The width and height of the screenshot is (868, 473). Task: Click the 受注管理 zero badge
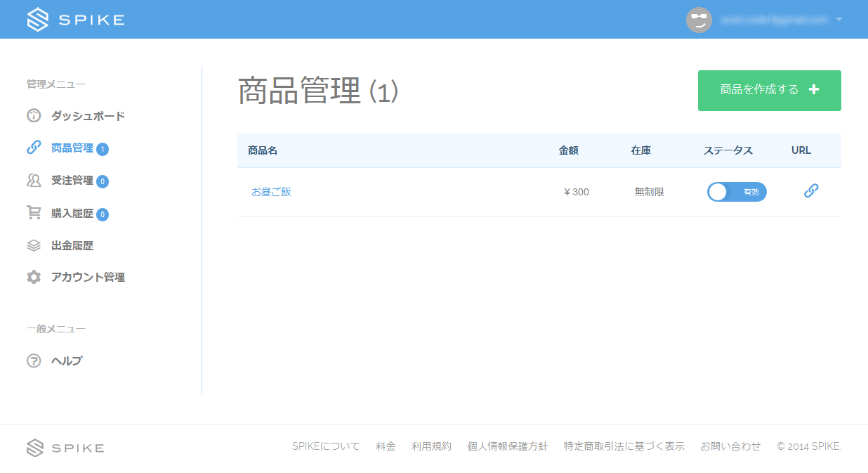tap(103, 181)
